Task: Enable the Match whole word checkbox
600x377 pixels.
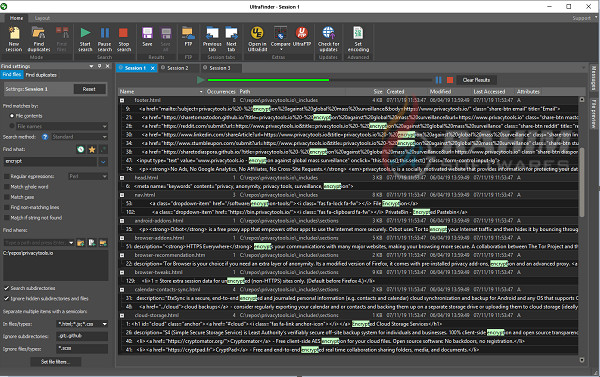Action: pos(7,187)
